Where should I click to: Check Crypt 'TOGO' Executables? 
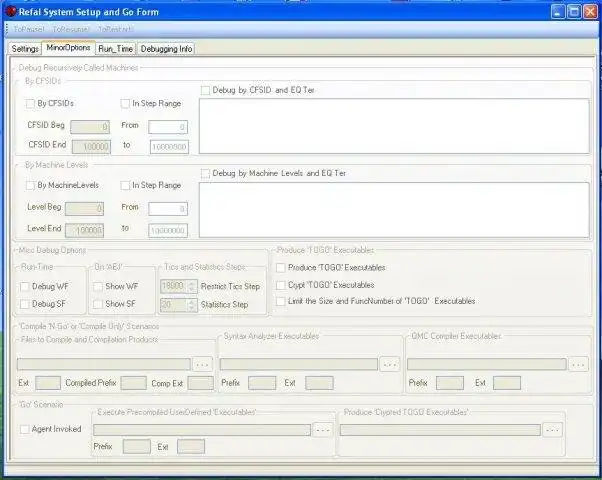point(281,285)
